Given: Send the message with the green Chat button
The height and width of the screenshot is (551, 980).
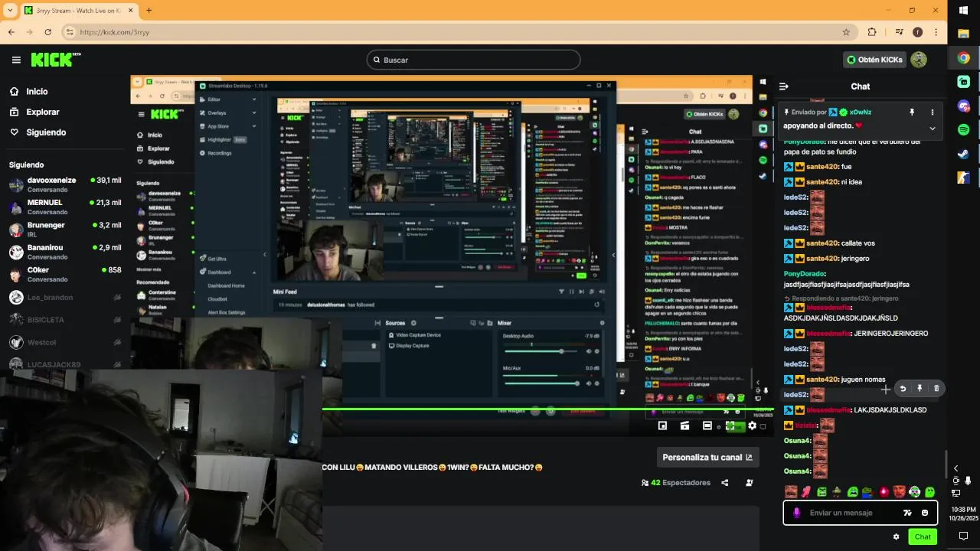Looking at the screenshot, I should (923, 536).
